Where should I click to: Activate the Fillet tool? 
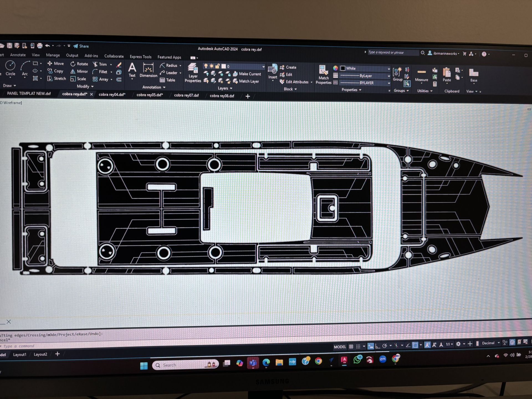100,72
